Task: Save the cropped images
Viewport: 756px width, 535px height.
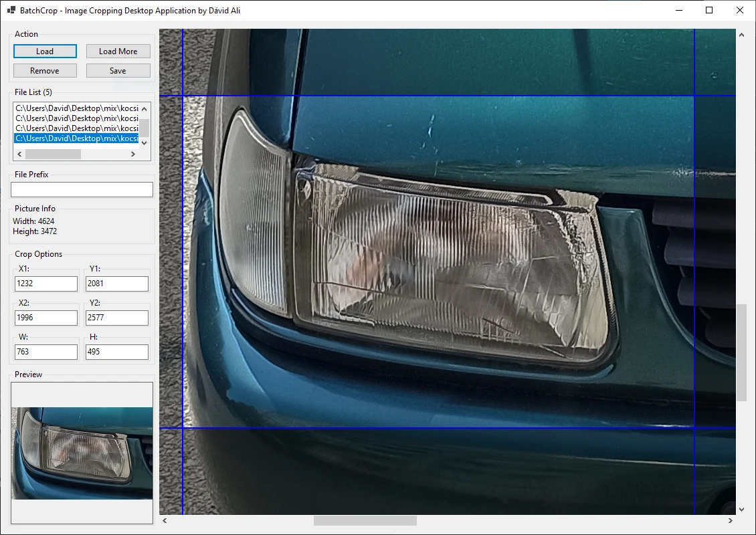Action: 118,71
